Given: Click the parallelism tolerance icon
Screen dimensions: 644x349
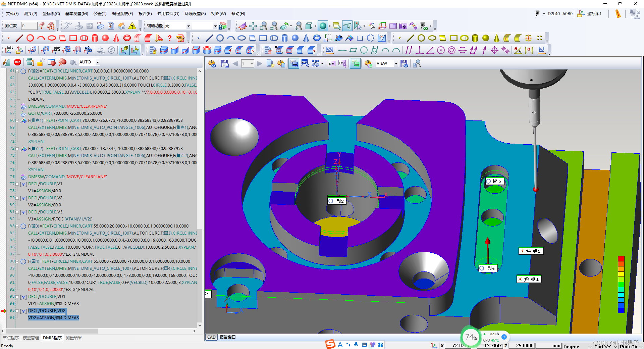Looking at the screenshot, I should [409, 50].
